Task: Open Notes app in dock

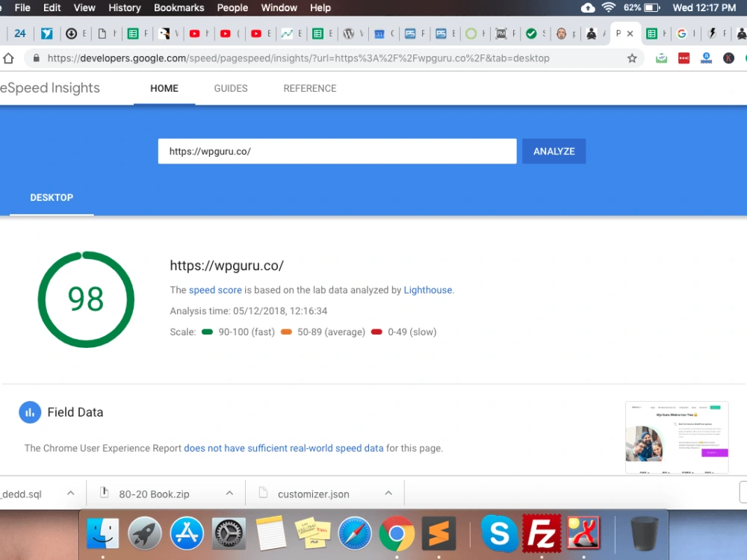Action: pyautogui.click(x=270, y=533)
